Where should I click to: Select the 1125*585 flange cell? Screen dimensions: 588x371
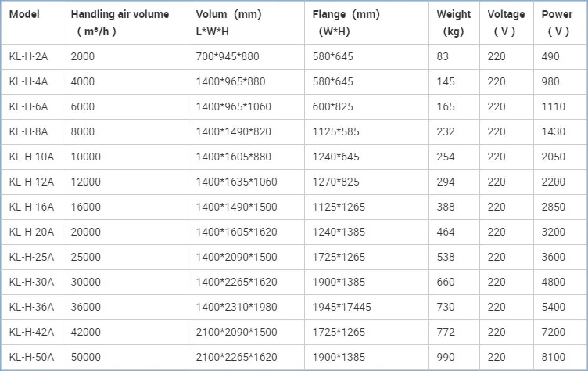pyautogui.click(x=338, y=132)
